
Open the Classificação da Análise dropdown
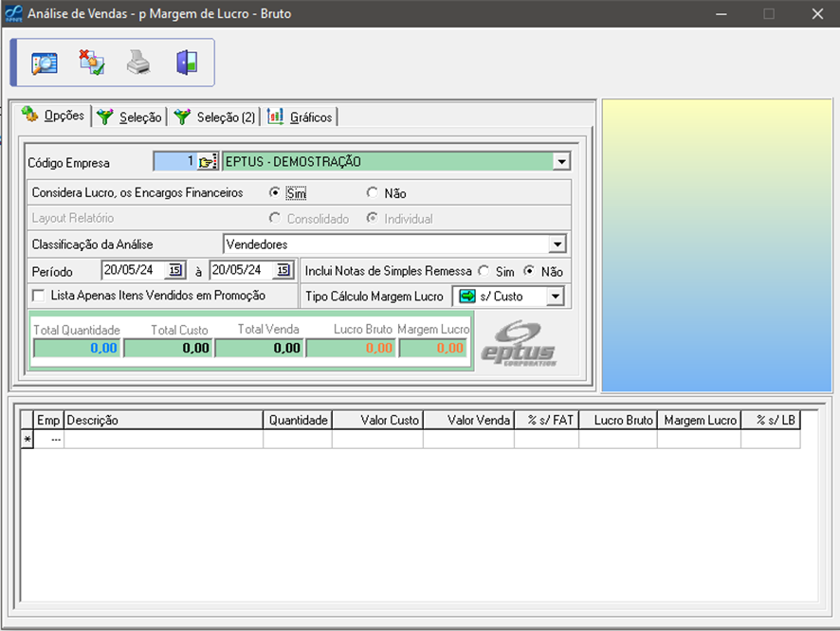point(557,245)
